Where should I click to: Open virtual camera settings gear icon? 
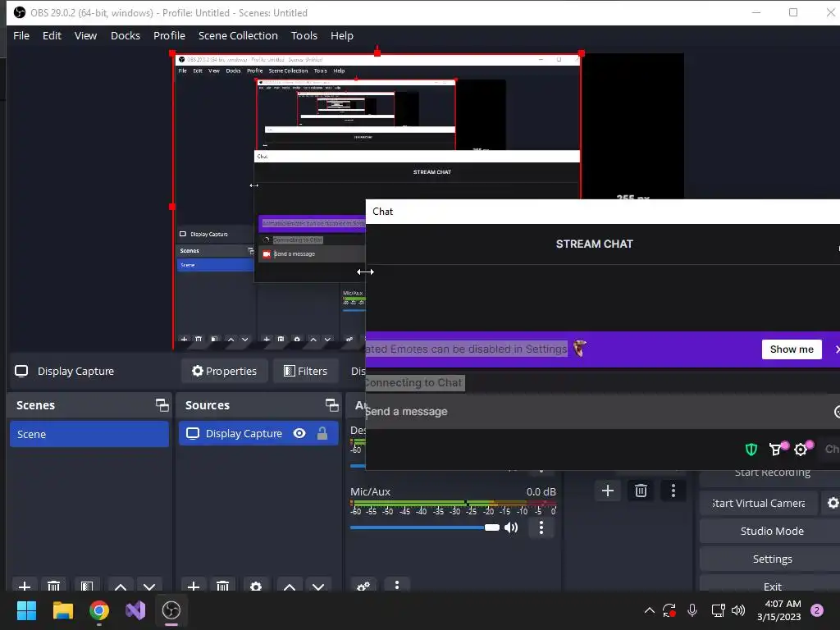[833, 503]
